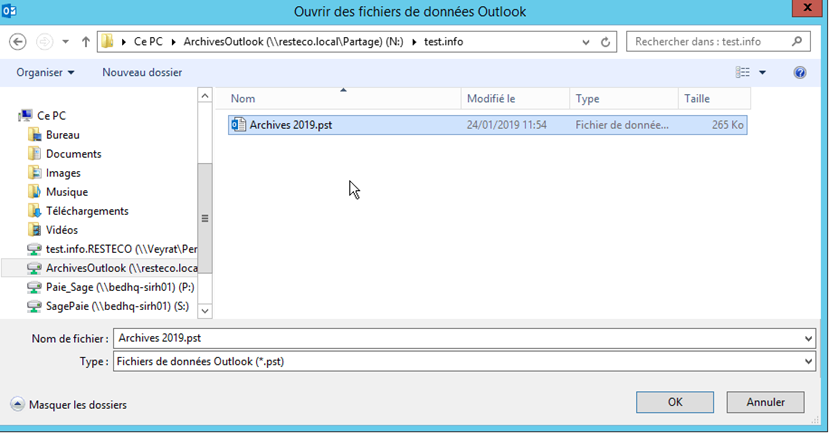Click the Documents folder icon
The image size is (829, 434).
click(x=34, y=154)
